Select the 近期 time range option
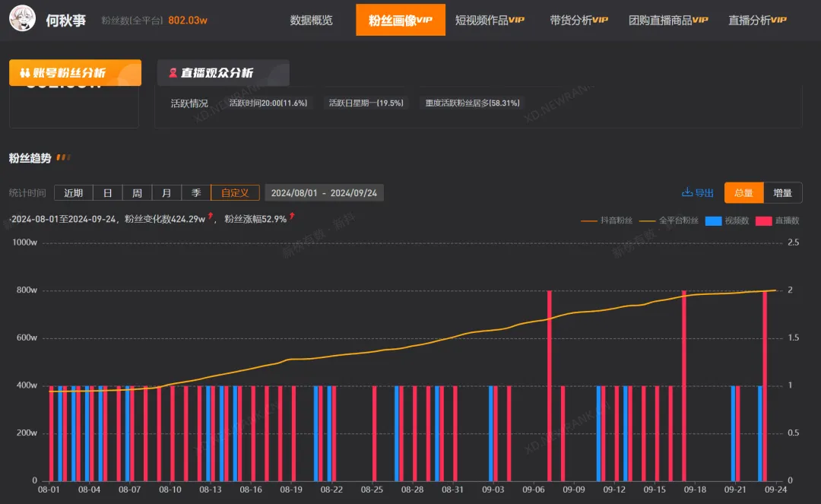Viewport: 821px width, 504px height. point(74,193)
